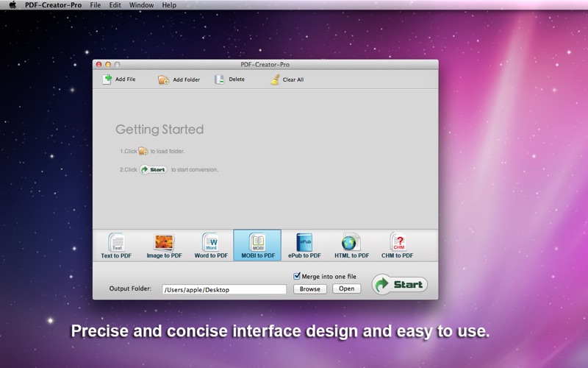Select the Text to PDF converter

click(116, 246)
